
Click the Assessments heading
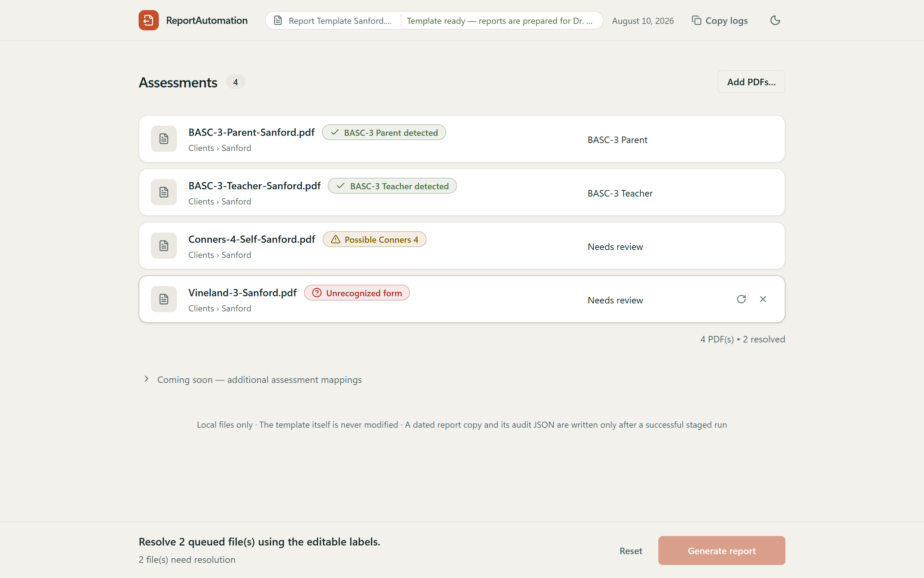point(178,83)
